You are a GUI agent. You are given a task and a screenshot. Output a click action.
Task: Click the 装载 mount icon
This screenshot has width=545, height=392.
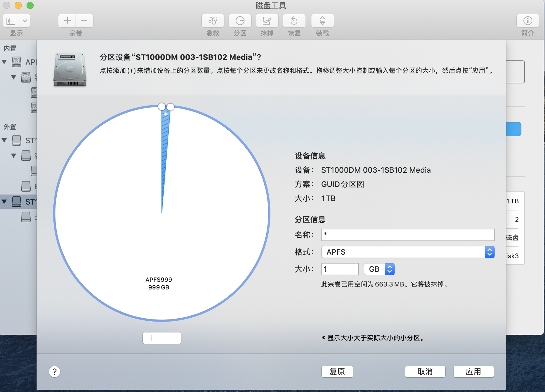(323, 21)
